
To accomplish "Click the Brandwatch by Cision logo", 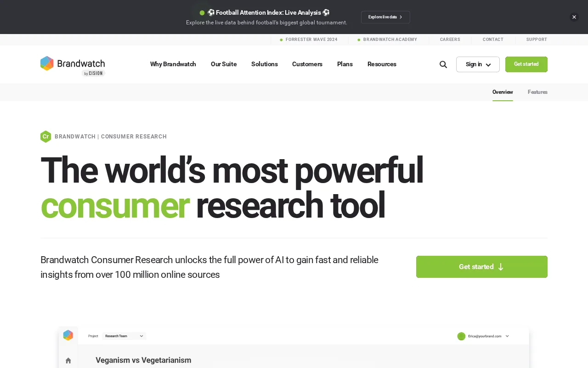I will [x=73, y=66].
